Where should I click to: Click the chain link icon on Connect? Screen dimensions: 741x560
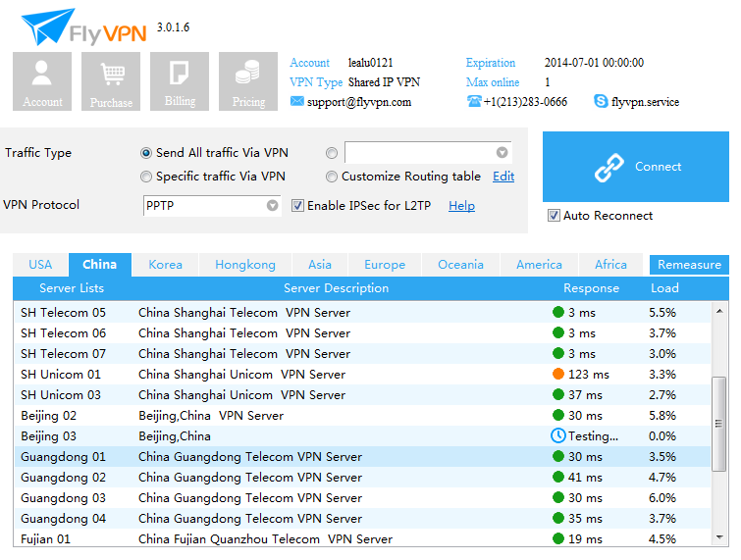pyautogui.click(x=609, y=167)
